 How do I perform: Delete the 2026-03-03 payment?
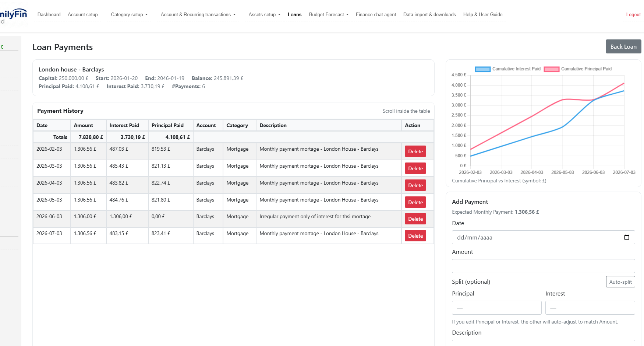tap(415, 168)
